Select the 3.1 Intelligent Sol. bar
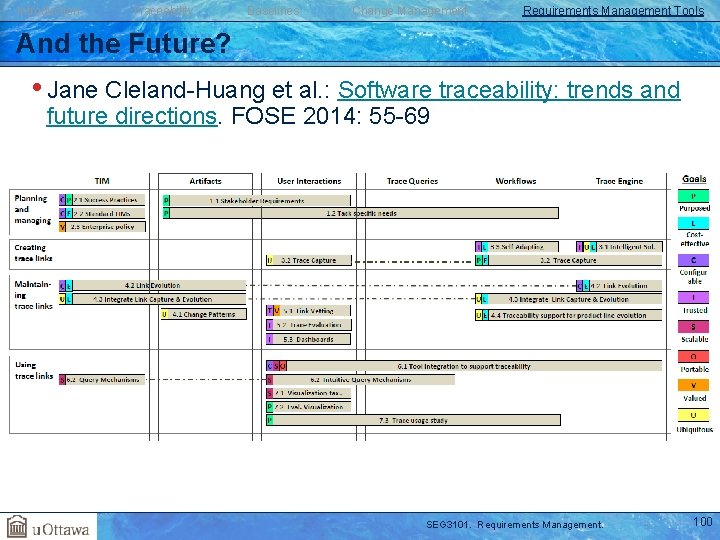The image size is (720, 540). (619, 247)
